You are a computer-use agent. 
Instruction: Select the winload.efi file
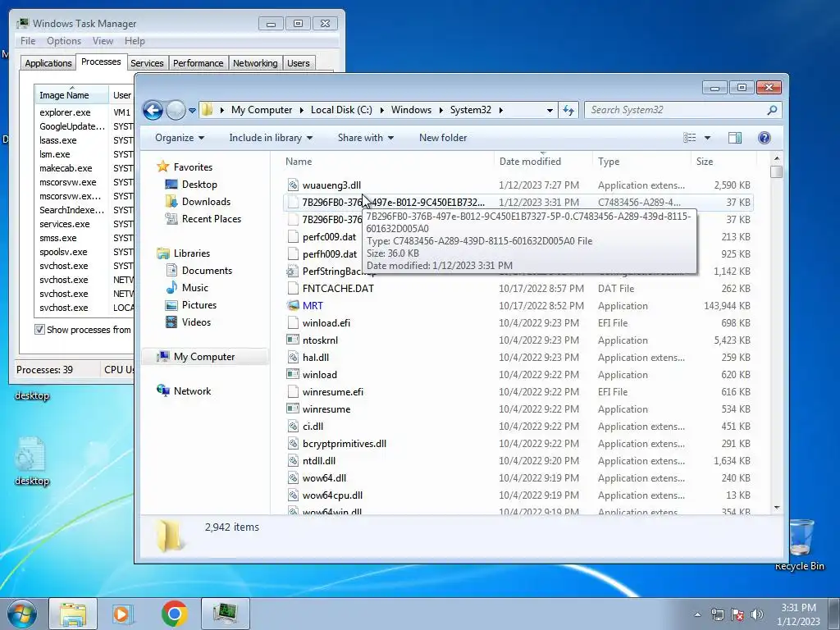pyautogui.click(x=326, y=323)
